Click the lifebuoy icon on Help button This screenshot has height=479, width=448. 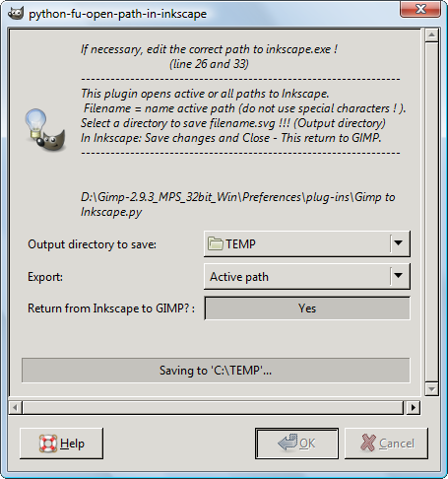[x=48, y=444]
